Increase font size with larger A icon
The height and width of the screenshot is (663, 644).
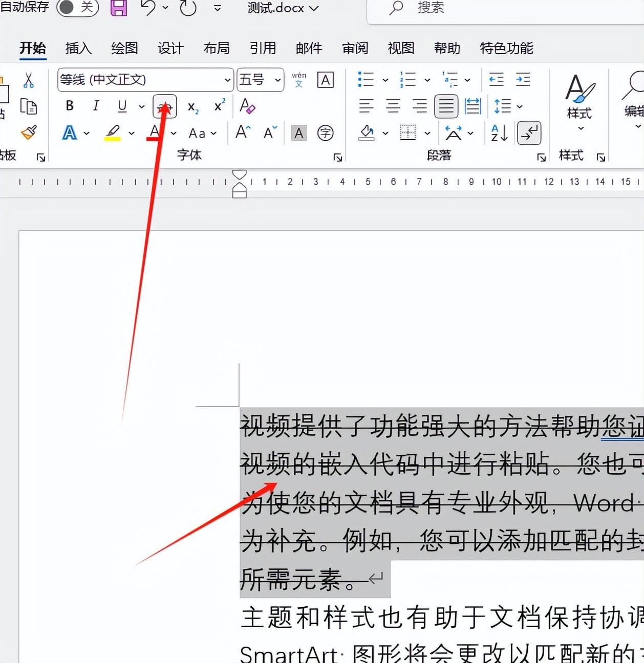pyautogui.click(x=243, y=132)
